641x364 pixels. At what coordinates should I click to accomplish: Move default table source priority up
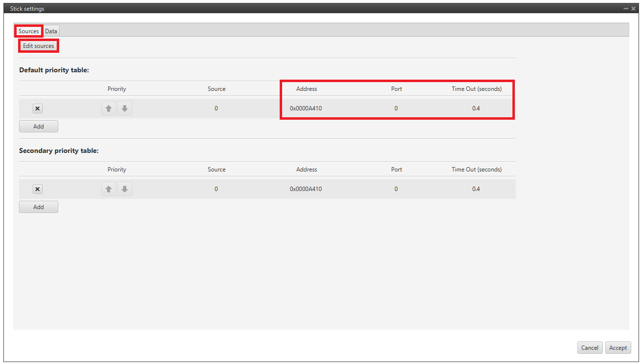pos(109,108)
